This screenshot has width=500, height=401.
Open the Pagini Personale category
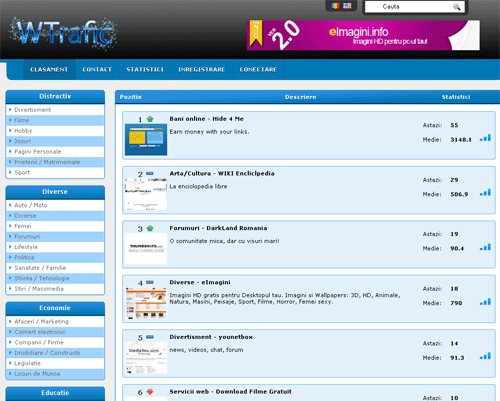click(x=55, y=151)
